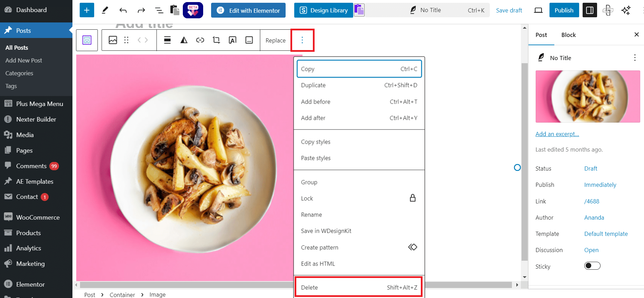Select Copy styles menu entry
Viewport: 644px width, 298px height.
tap(359, 142)
